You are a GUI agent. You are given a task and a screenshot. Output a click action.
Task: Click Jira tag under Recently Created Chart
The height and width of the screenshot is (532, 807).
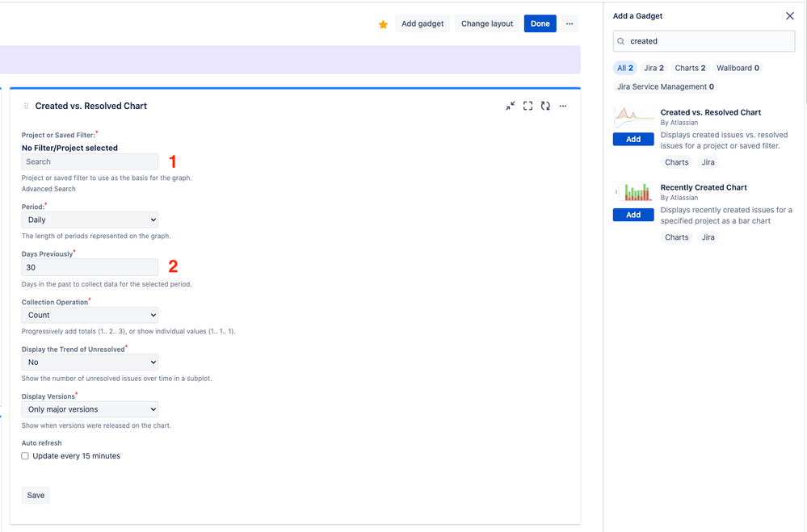pos(708,237)
